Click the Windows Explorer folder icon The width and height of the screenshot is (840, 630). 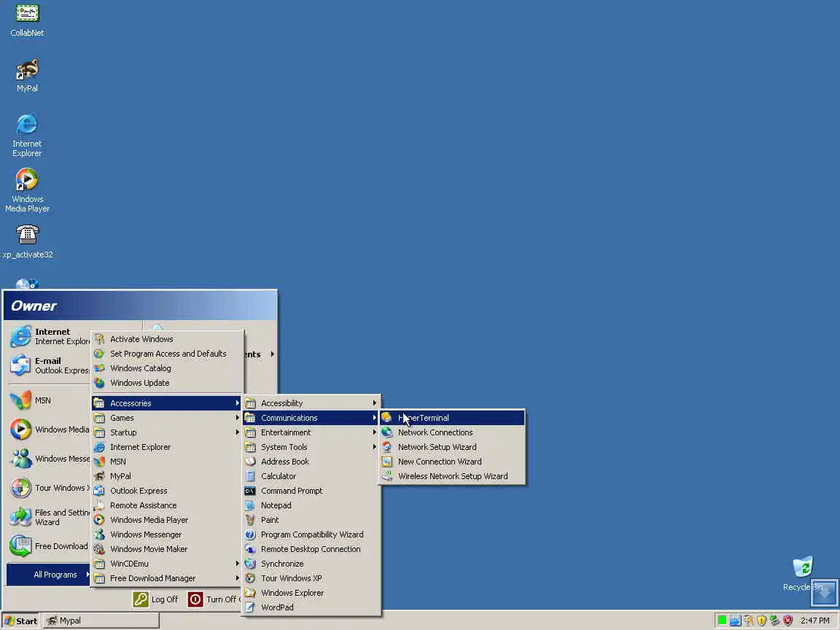click(x=250, y=593)
